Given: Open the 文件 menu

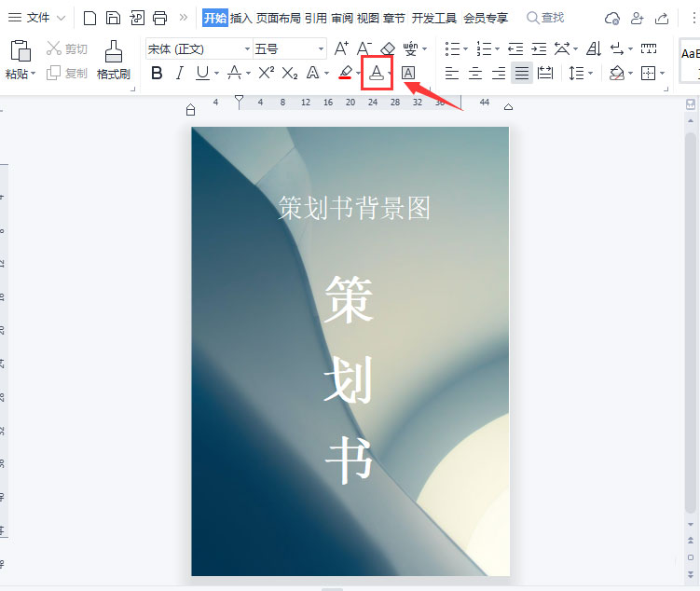Looking at the screenshot, I should click(x=36, y=18).
